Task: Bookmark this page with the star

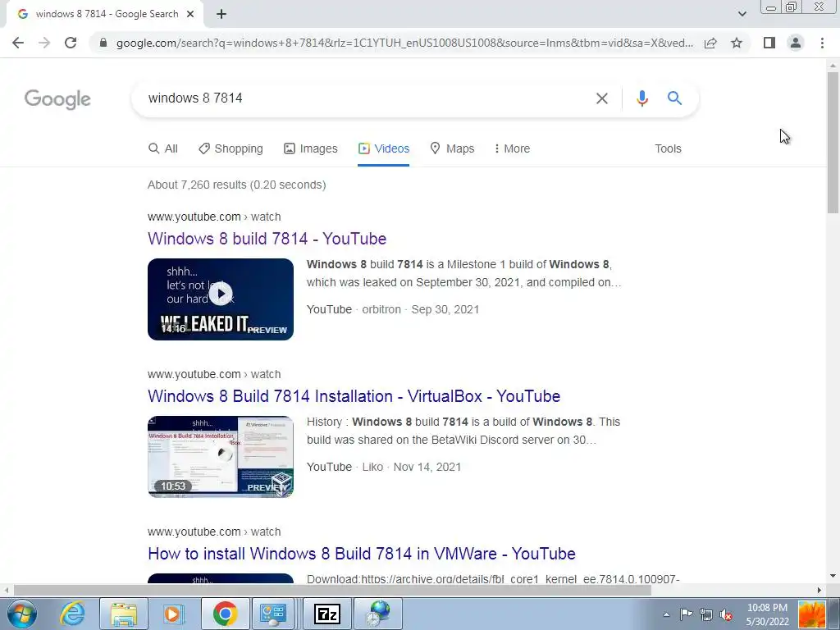Action: coord(737,43)
